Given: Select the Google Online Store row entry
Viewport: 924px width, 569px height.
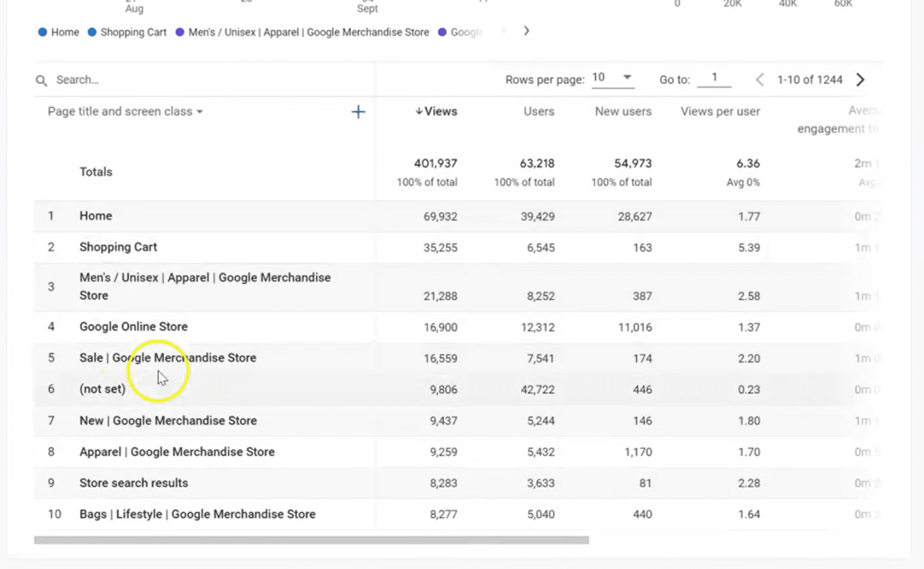Looking at the screenshot, I should [x=133, y=327].
